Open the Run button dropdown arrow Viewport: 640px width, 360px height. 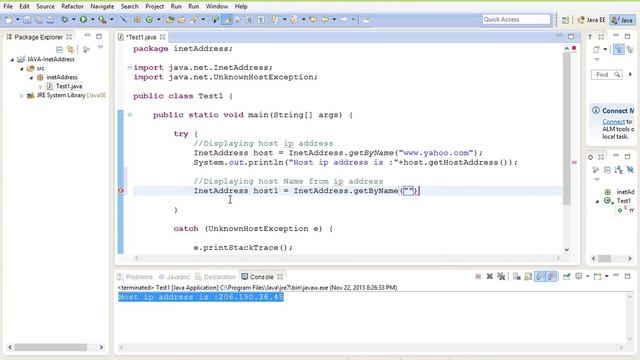pyautogui.click(x=92, y=20)
